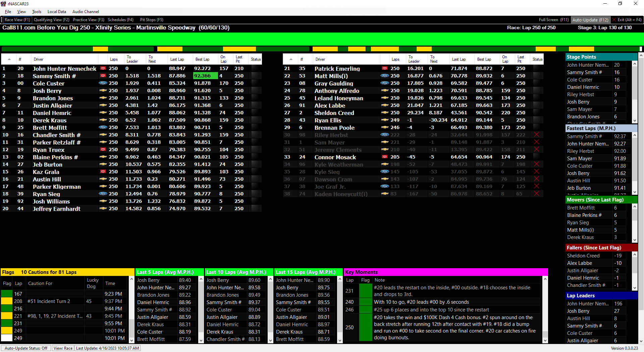Click Last 10 Laps panel scroll up arrow
This screenshot has width=644, height=352.
[x=270, y=279]
